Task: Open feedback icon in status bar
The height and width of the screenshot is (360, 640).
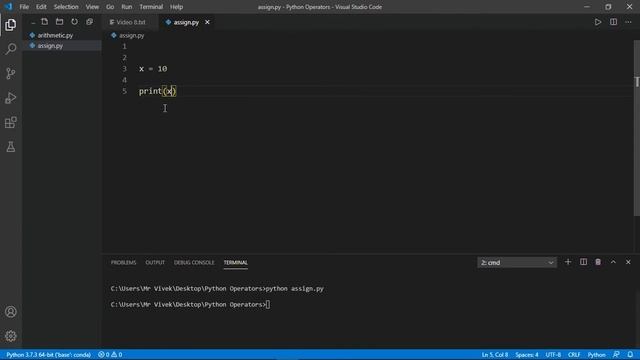Action: 616,355
